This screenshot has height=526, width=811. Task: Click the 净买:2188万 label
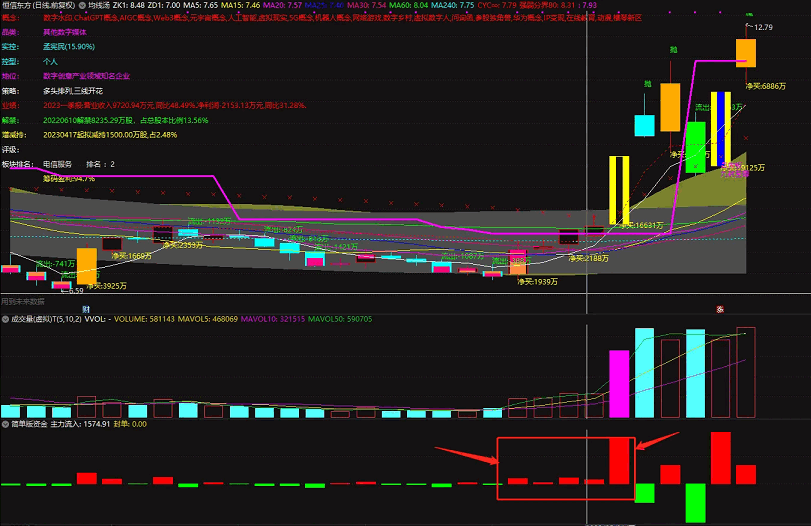(589, 258)
